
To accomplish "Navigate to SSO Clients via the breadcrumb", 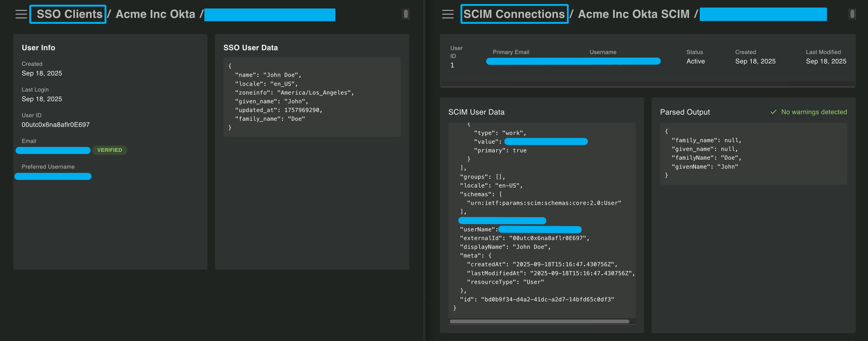I will coord(67,14).
